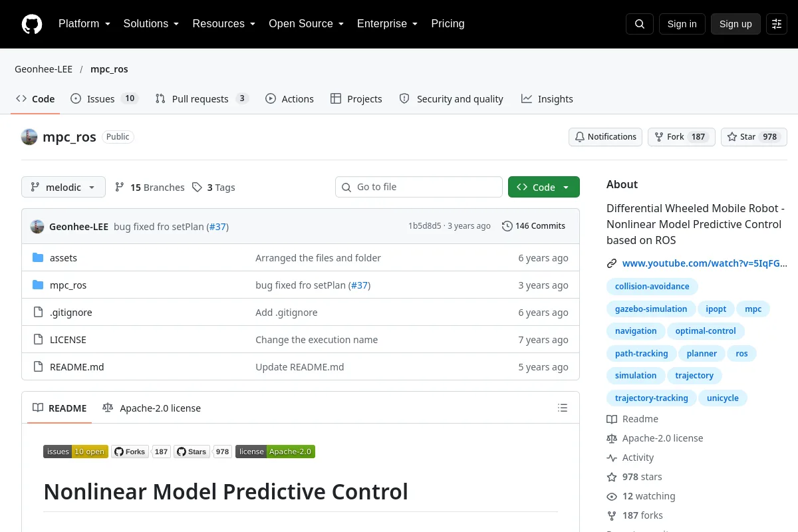Click Geonhee-LEE avatar next to mpc_ros title
Viewport: 798px width, 532px height.
click(29, 137)
